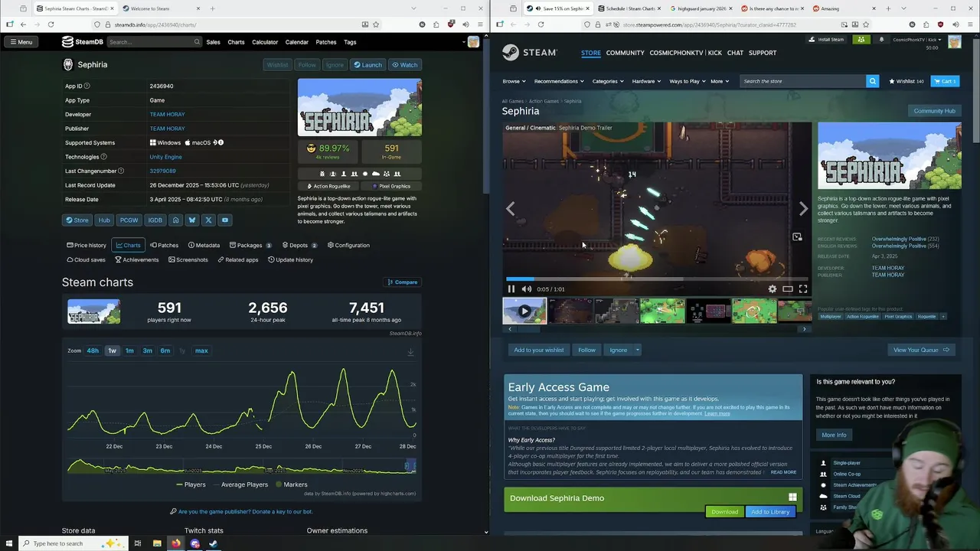980x551 pixels.
Task: Toggle the Wishlist button on SteamDB
Action: (277, 65)
